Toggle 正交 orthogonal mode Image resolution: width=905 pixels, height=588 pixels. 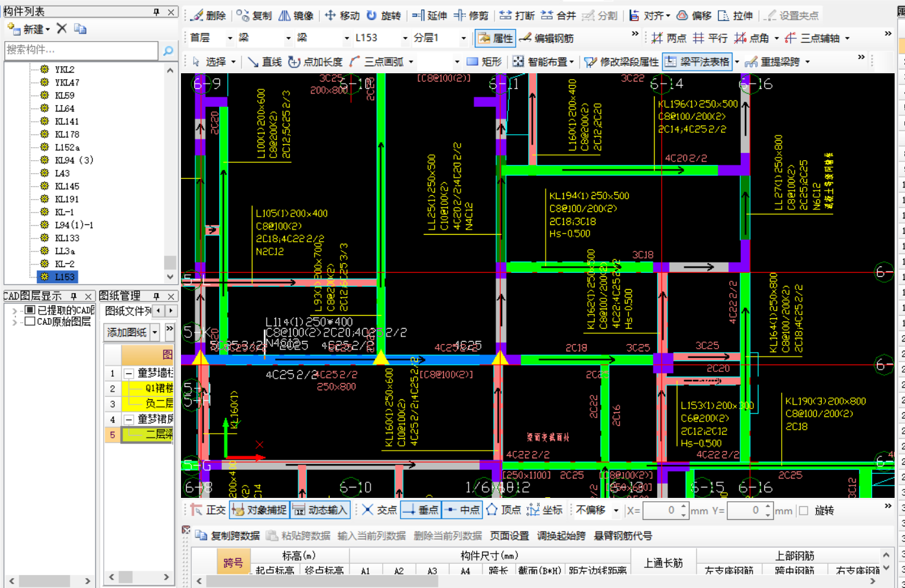coord(208,510)
